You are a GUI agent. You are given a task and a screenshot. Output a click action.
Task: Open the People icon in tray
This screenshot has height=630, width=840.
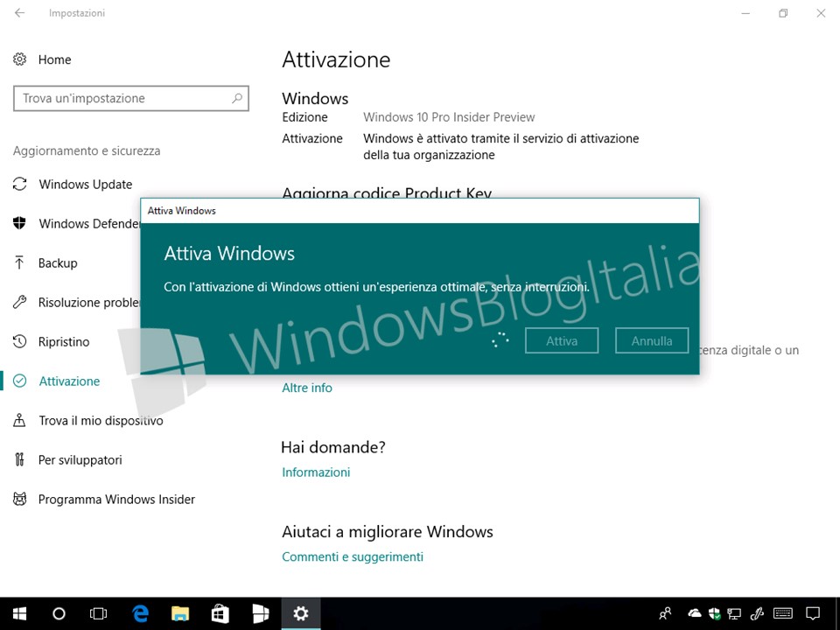click(665, 613)
